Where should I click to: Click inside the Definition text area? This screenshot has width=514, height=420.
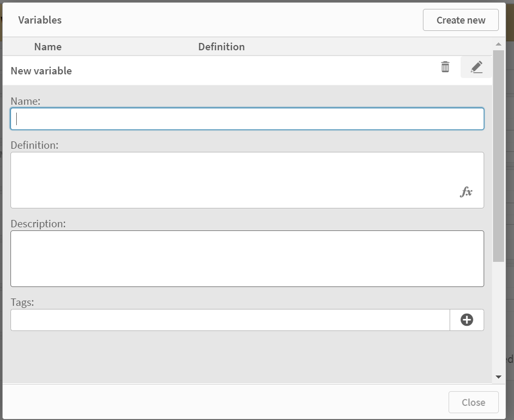point(236,180)
